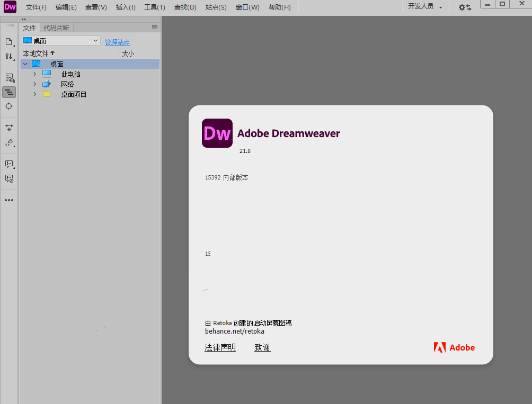
Task: Collapse panel with double-arrow icon
Action: click(x=23, y=19)
